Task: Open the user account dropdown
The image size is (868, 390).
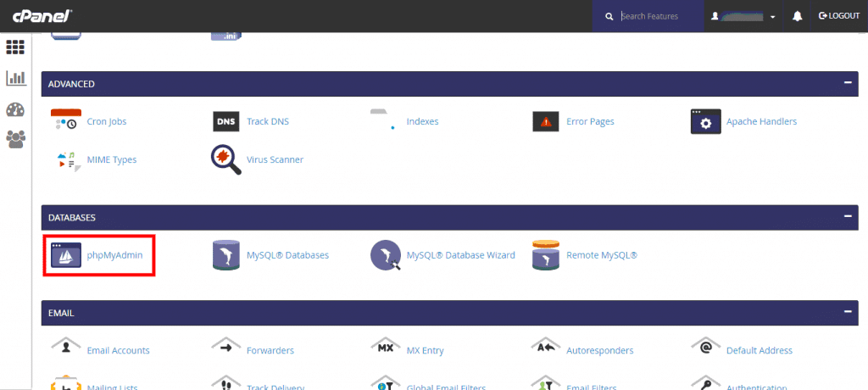Action: point(744,16)
